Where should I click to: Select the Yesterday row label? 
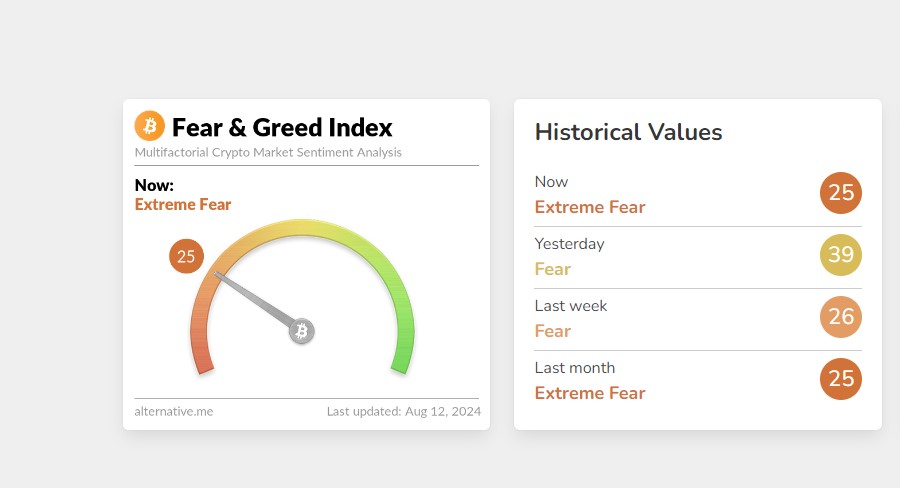(569, 244)
